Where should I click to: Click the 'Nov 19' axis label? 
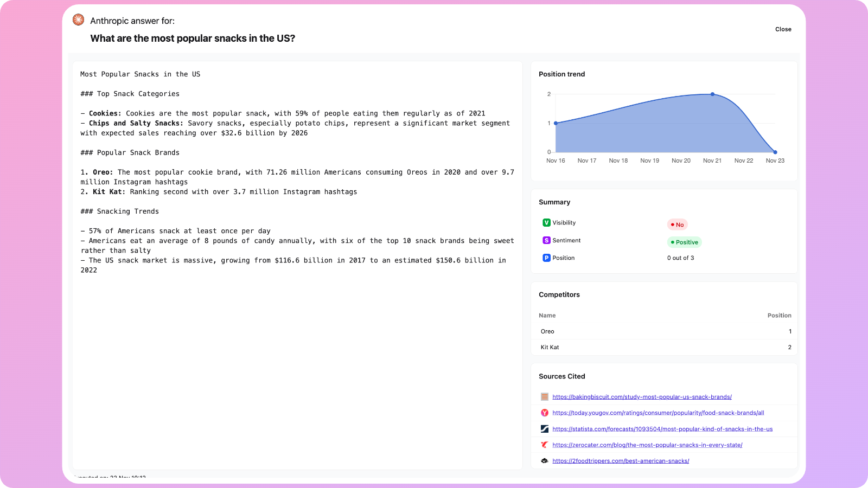649,160
